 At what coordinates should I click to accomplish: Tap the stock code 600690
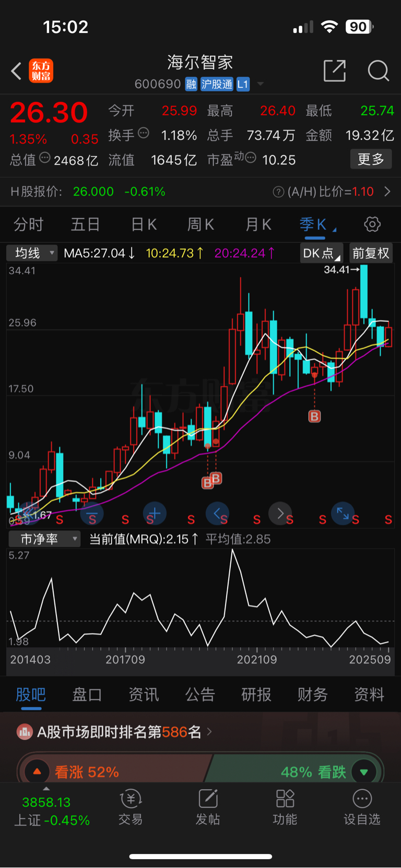pos(158,84)
